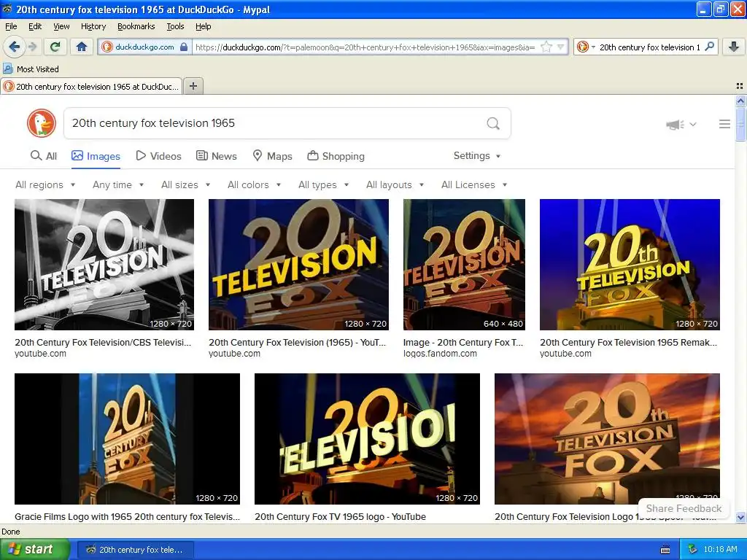The image size is (747, 560).
Task: Switch to the Videos tab
Action: (158, 156)
